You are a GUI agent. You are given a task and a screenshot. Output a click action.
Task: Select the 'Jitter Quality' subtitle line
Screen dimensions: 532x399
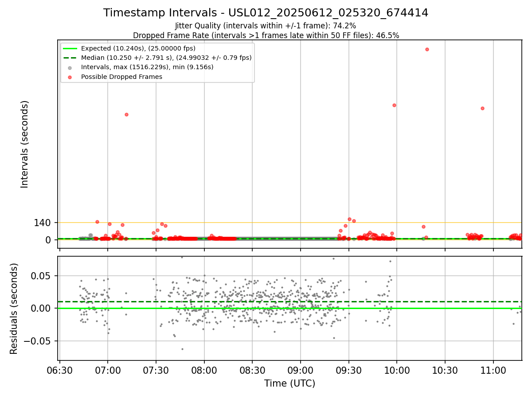[x=266, y=26]
